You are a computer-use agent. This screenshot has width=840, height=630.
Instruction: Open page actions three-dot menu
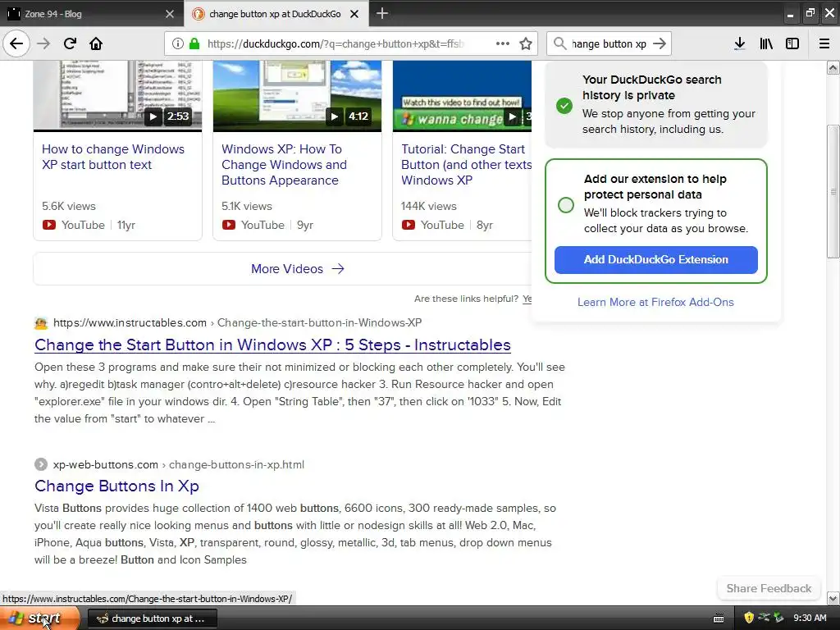(x=503, y=43)
